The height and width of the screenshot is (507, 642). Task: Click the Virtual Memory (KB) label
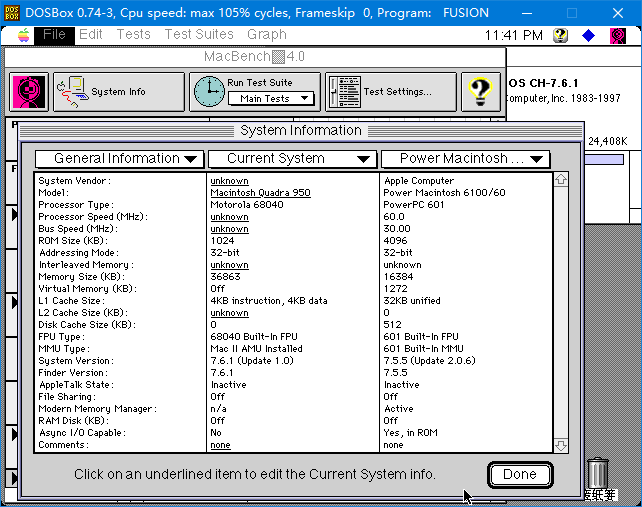(88, 289)
